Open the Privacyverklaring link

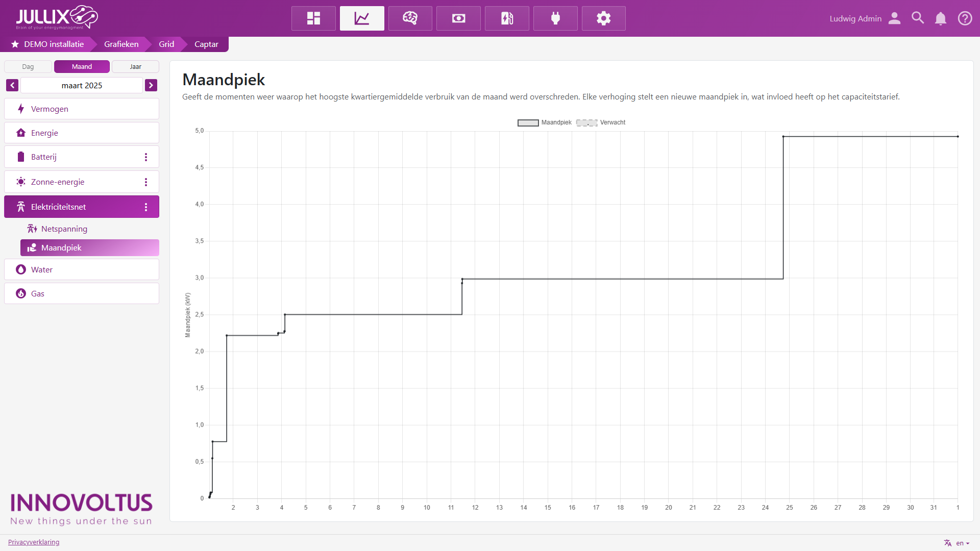pyautogui.click(x=34, y=542)
